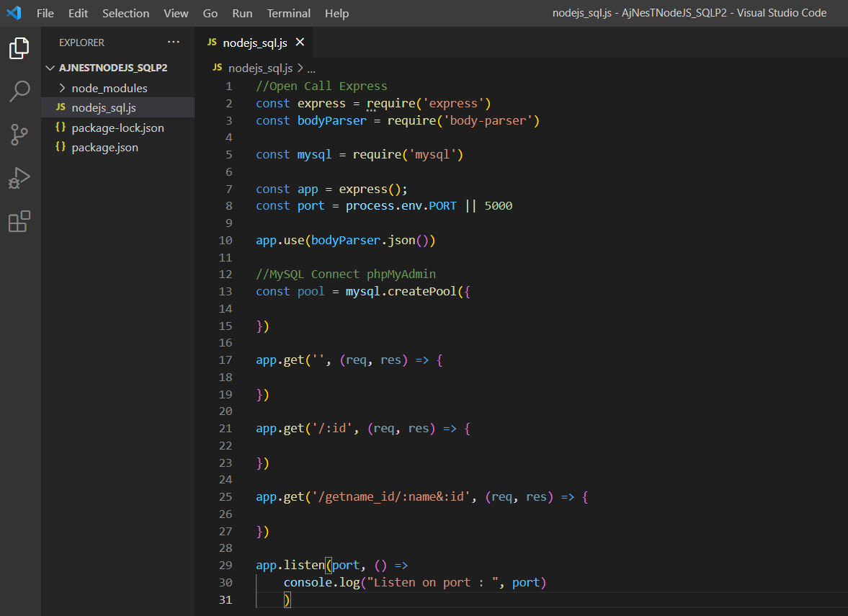Image resolution: width=848 pixels, height=616 pixels.
Task: Open the Source Control view
Action: tap(19, 134)
